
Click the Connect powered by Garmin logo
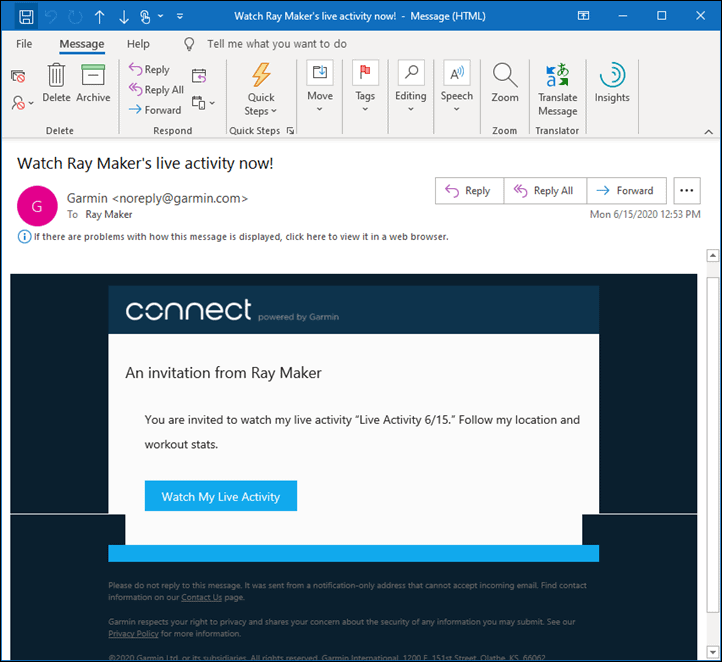[x=232, y=310]
